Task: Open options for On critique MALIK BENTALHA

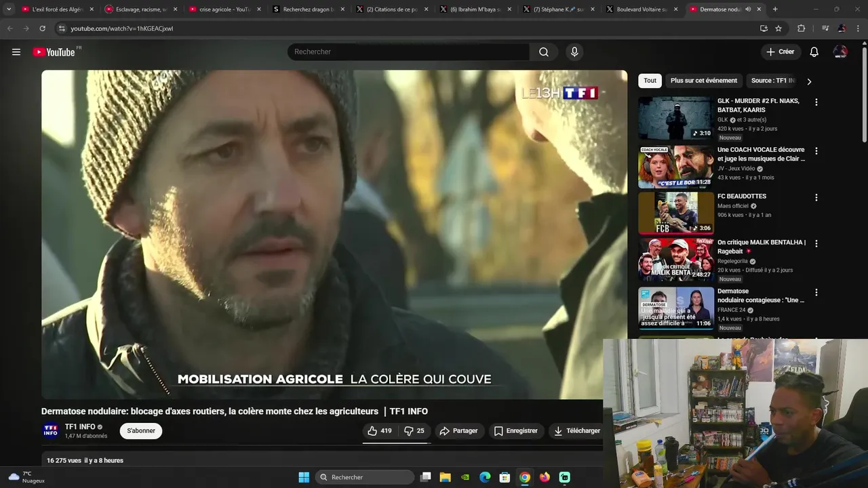Action: (x=816, y=243)
